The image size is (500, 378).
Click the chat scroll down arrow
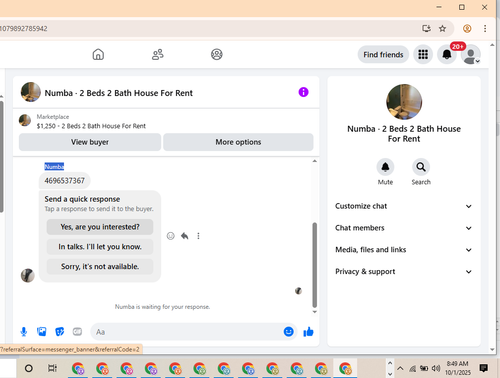click(x=314, y=312)
